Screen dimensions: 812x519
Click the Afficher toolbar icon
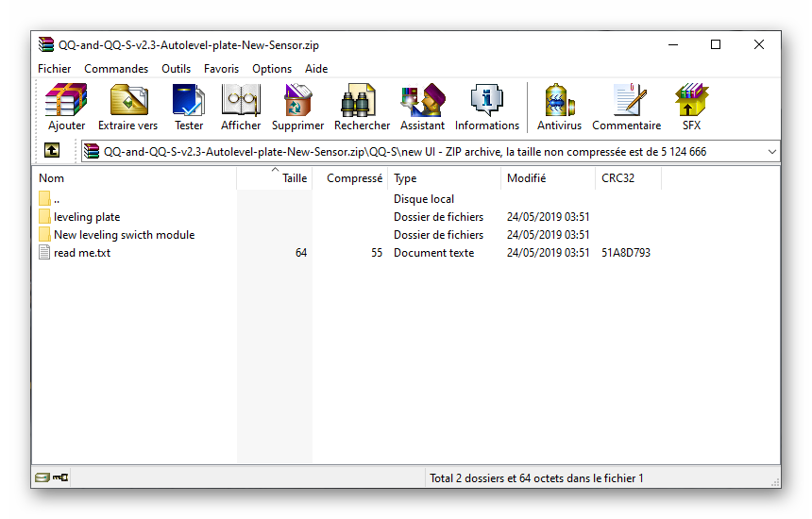pos(241,107)
